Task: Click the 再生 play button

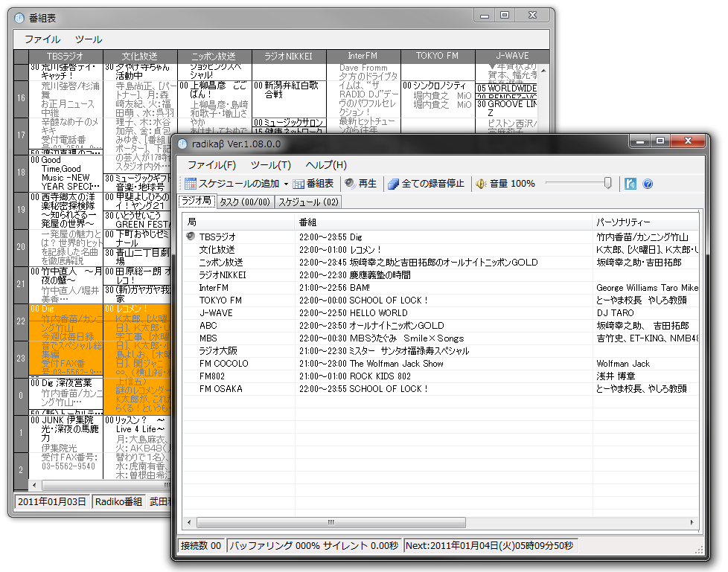Action: pyautogui.click(x=361, y=184)
